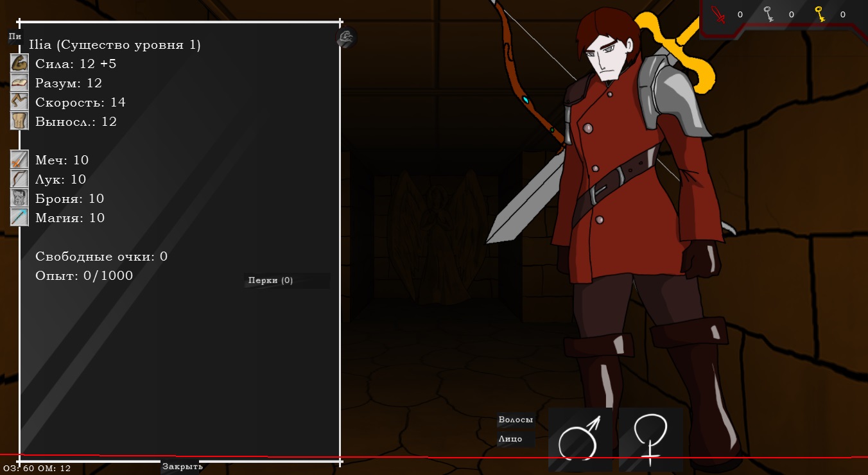Click the Разум (mind) open book icon
The image size is (868, 475).
[x=19, y=82]
